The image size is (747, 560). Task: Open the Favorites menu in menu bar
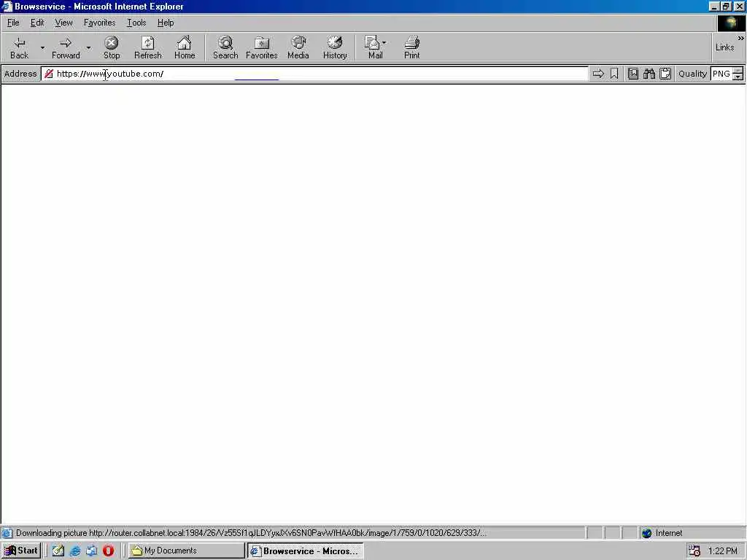99,23
